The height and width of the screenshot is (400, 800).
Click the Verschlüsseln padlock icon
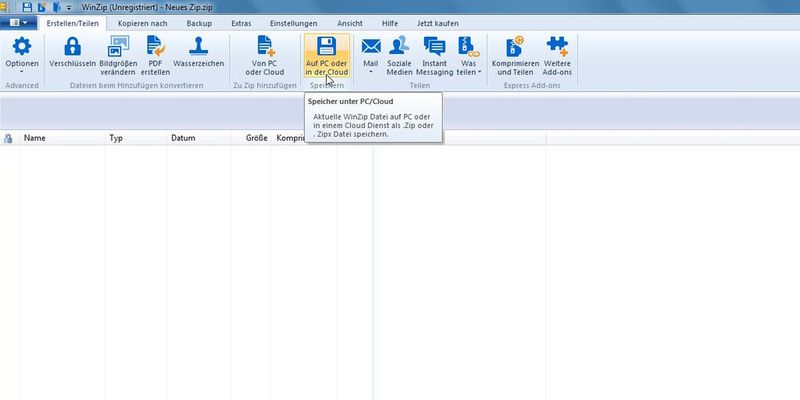[72, 46]
